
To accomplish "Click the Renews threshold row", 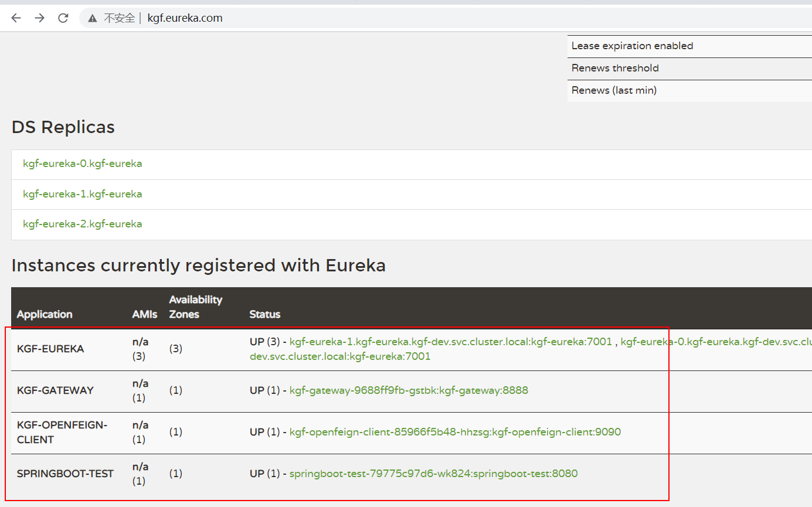I will point(689,69).
